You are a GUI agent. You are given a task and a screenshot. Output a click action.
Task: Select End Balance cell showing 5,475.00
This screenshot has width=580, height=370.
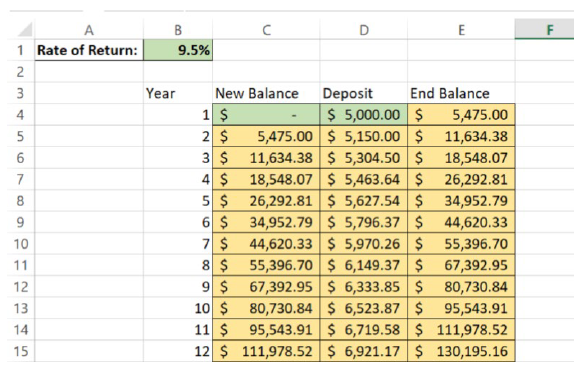tap(461, 115)
